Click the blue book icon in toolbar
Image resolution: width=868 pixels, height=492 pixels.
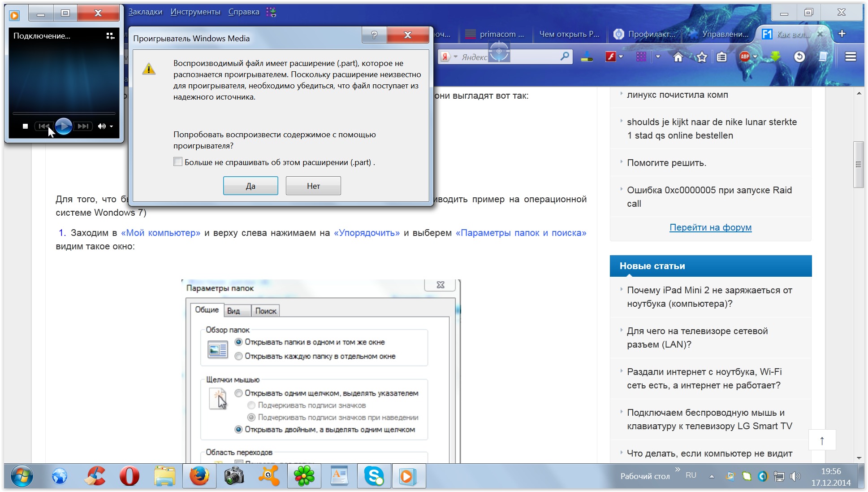(823, 57)
